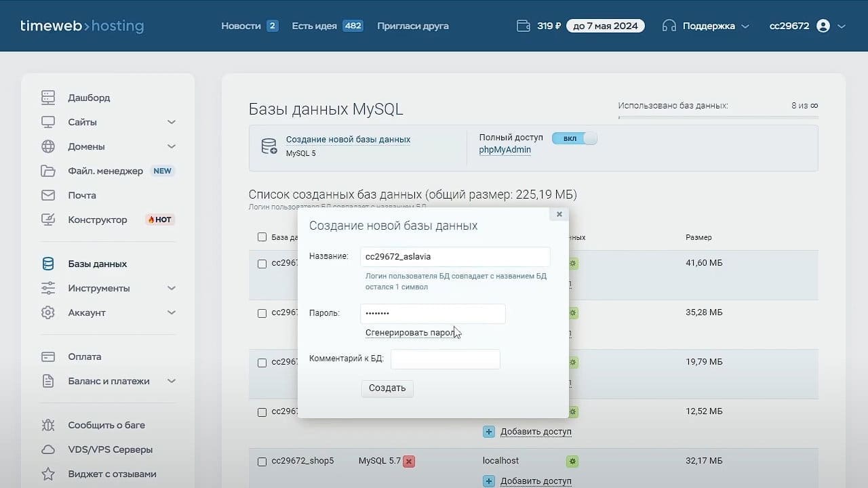Screen dimensions: 868x488
Task: Click red delete icon next to MySQL 5.7
Action: click(409, 461)
